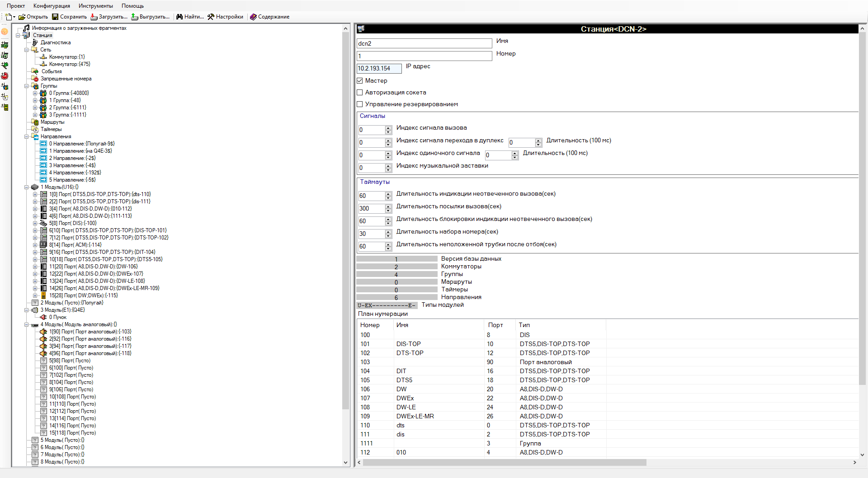Click the Save (Сохранить) toolbar icon
Viewport: 868px width, 478px height.
pos(55,17)
